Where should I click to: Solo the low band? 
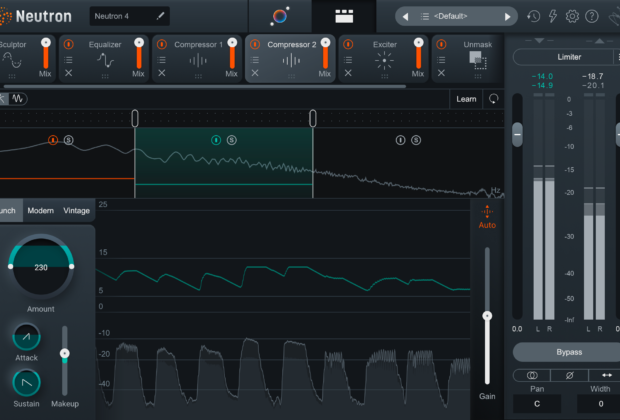click(68, 140)
